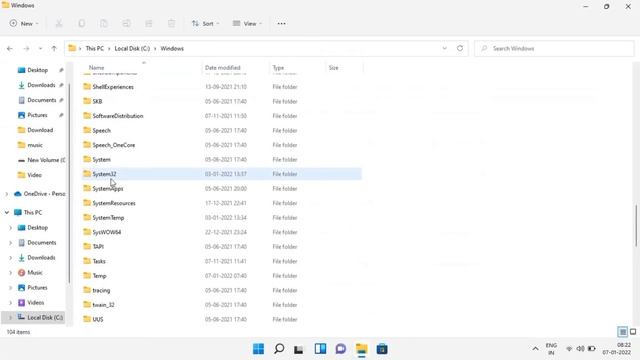Click the Rename icon in toolbar
640x360 pixels.
[127, 24]
